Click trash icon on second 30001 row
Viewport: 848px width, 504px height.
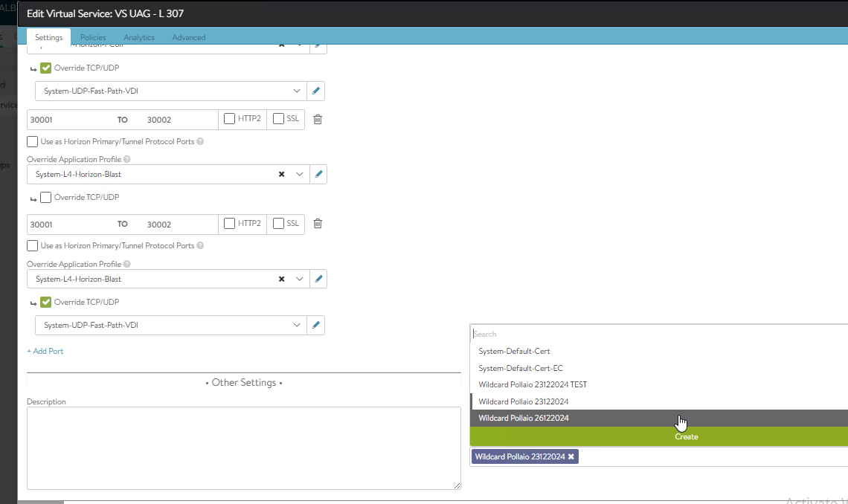tap(318, 224)
